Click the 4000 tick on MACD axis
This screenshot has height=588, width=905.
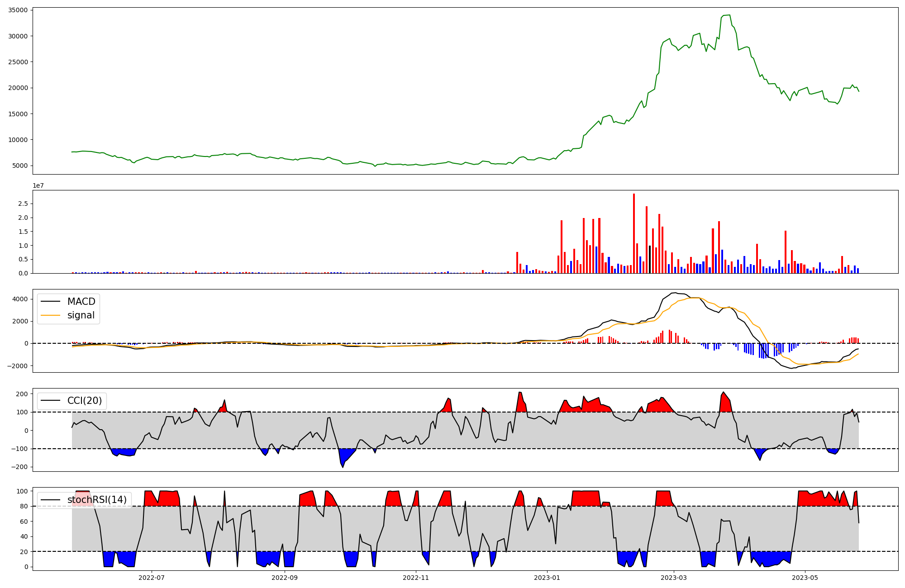tap(19, 299)
